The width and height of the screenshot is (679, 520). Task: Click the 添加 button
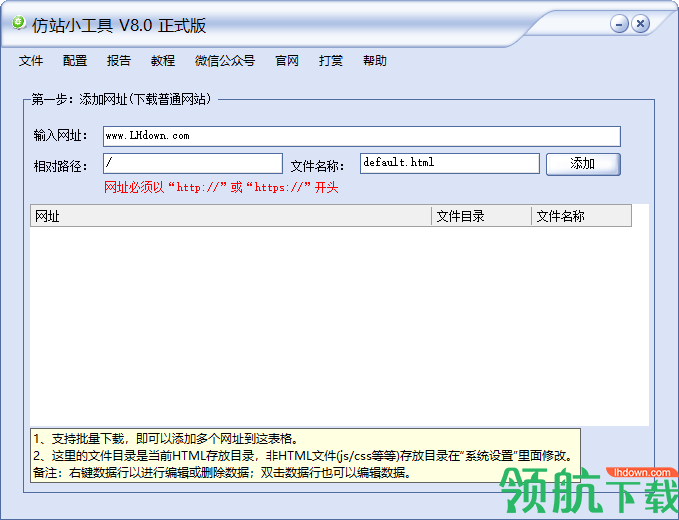583,164
